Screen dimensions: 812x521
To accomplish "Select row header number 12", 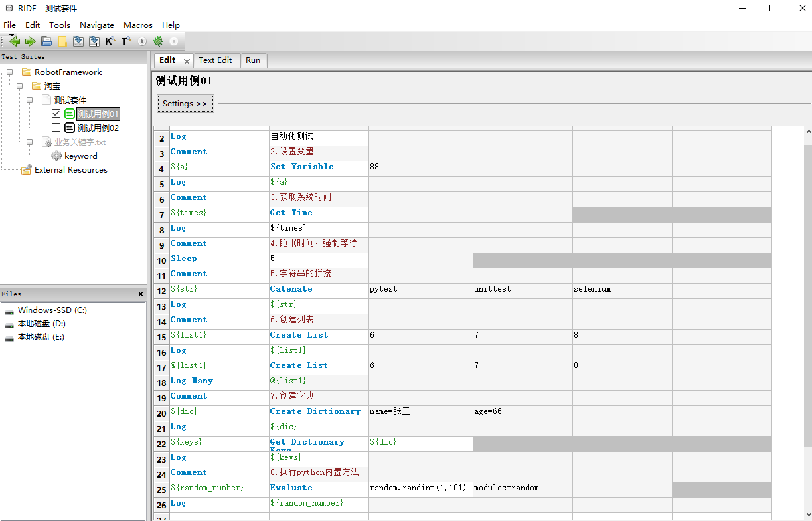I will pos(161,291).
